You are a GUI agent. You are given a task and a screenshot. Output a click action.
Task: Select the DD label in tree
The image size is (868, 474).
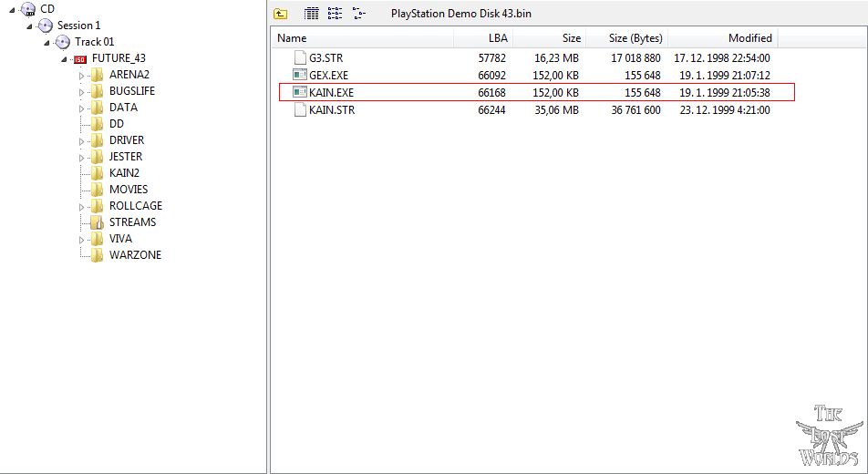coord(117,123)
